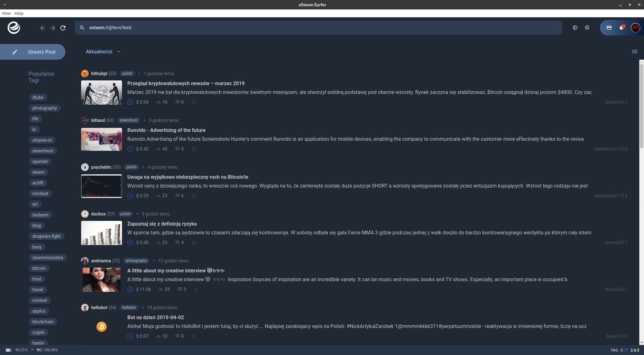
Task: Open the Runvido post thumbnail
Action: click(101, 139)
